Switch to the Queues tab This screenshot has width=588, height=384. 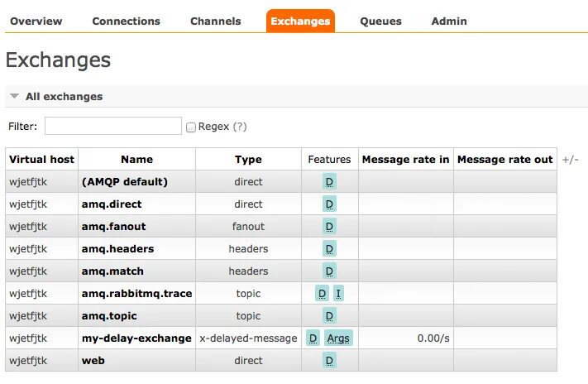click(x=380, y=22)
